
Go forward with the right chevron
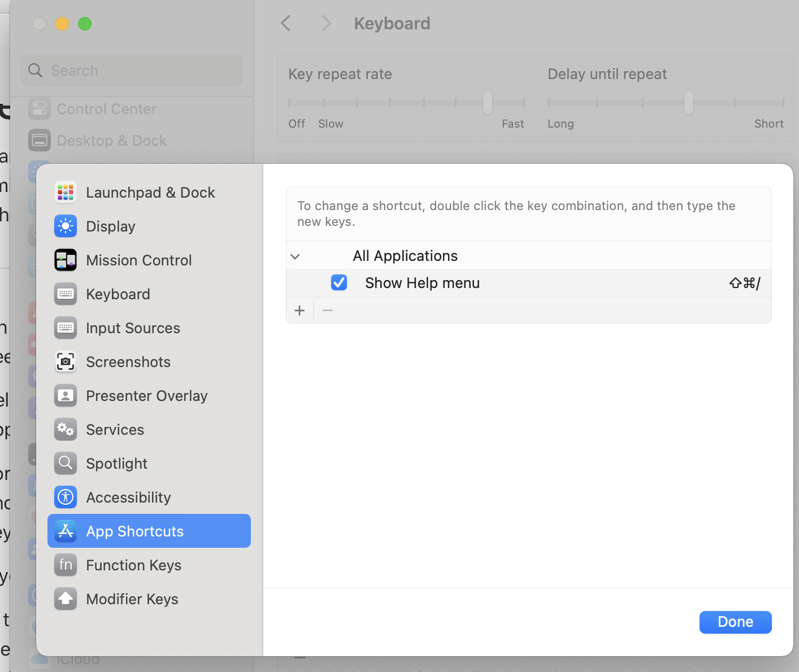326,24
